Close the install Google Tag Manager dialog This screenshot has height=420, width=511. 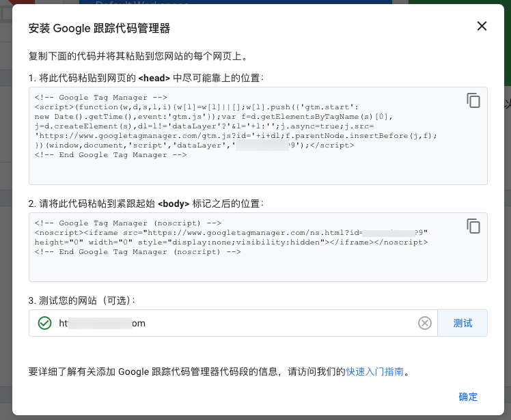pos(482,26)
